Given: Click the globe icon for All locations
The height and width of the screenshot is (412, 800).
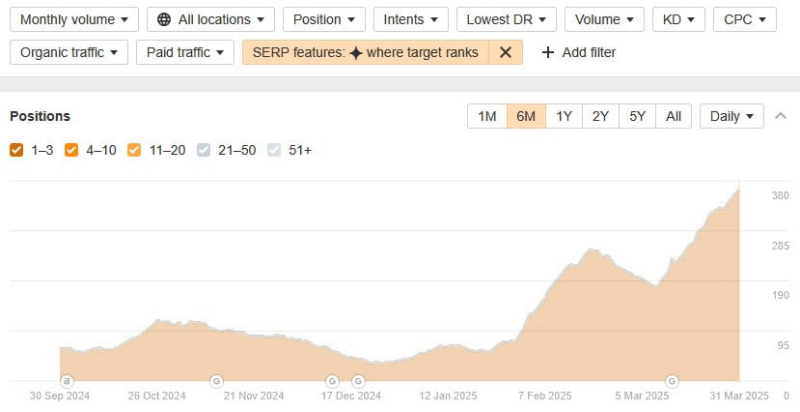Looking at the screenshot, I should coord(164,19).
